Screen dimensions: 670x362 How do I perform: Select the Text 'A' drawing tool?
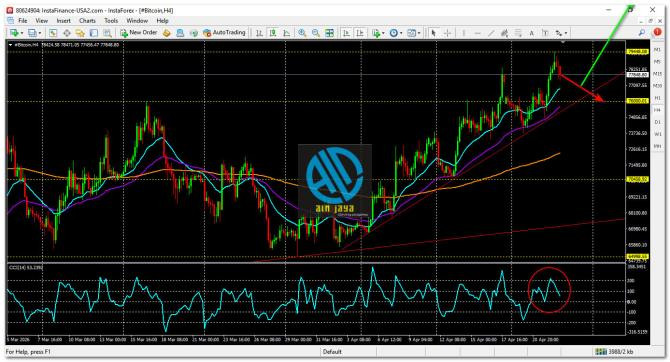click(532, 32)
